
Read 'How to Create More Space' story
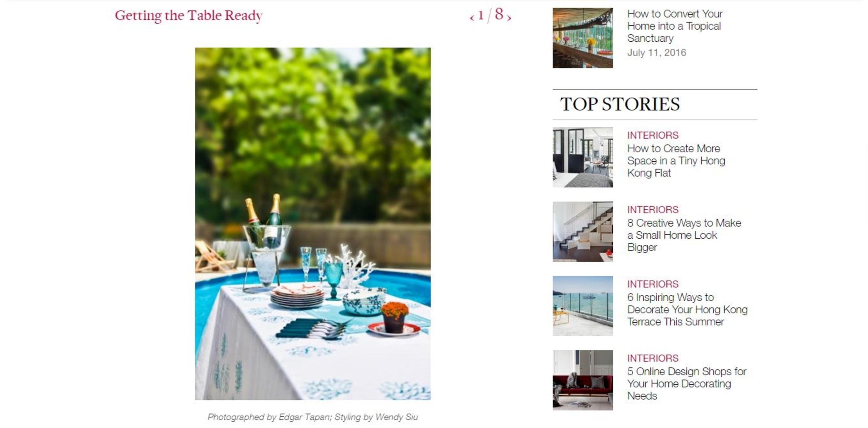pos(676,160)
